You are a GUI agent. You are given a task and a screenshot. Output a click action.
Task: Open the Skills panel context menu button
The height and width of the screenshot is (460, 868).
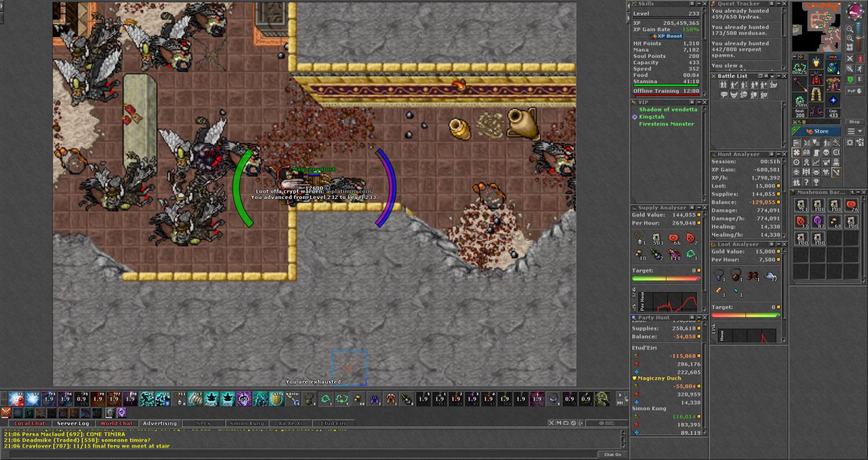[x=692, y=3]
